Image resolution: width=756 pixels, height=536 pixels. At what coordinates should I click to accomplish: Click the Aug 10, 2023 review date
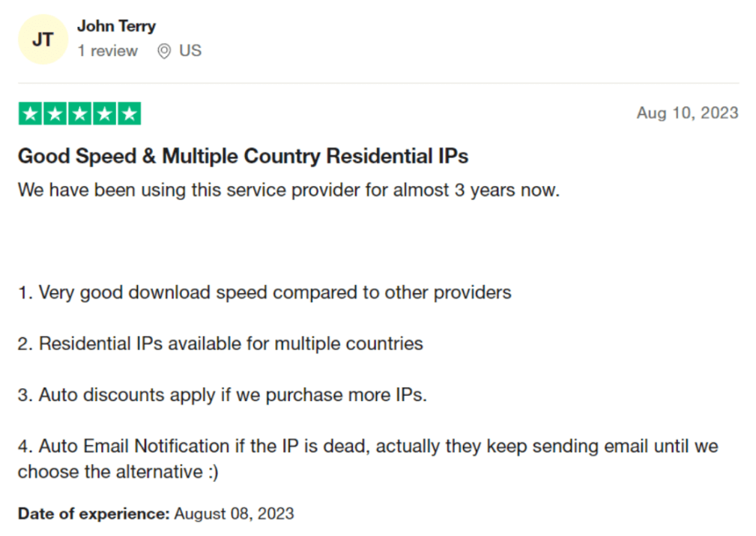point(687,113)
